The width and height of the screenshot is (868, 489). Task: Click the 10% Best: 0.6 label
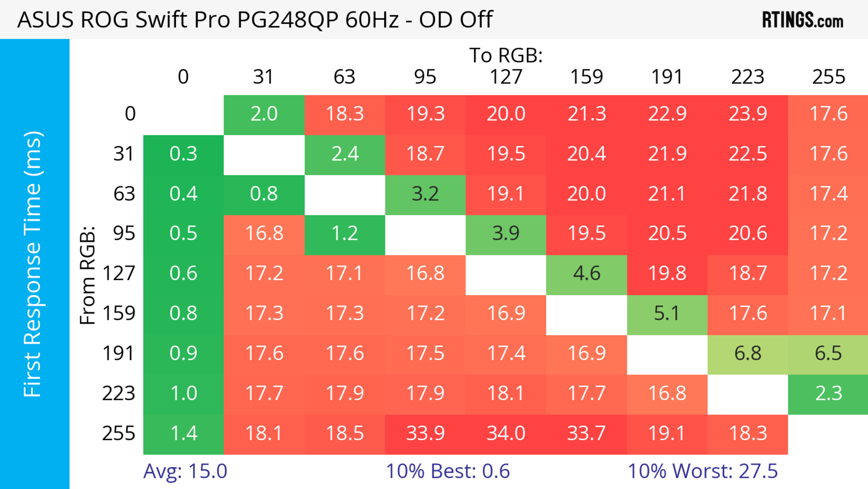pos(448,471)
